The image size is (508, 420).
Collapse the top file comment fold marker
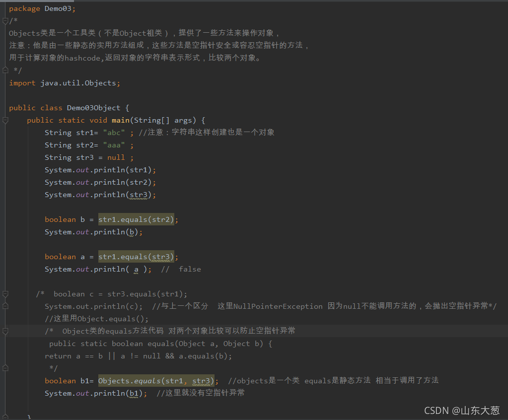[5, 20]
